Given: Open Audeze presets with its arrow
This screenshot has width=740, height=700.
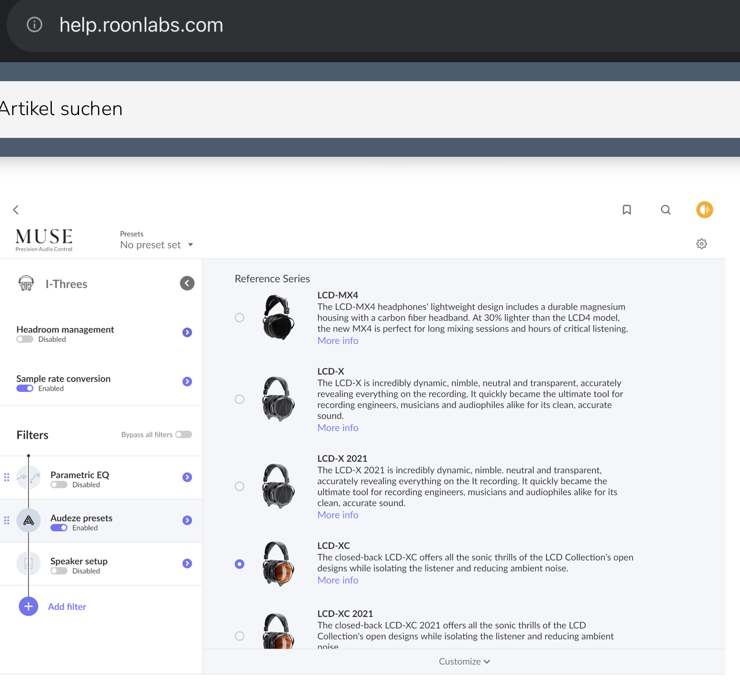Looking at the screenshot, I should (187, 520).
